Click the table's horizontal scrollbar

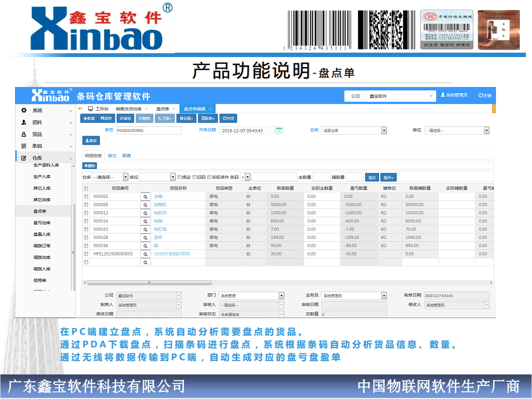149,283
